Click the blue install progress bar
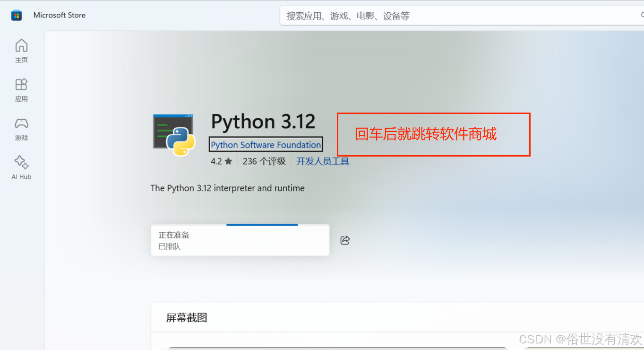The width and height of the screenshot is (644, 350). [262, 225]
